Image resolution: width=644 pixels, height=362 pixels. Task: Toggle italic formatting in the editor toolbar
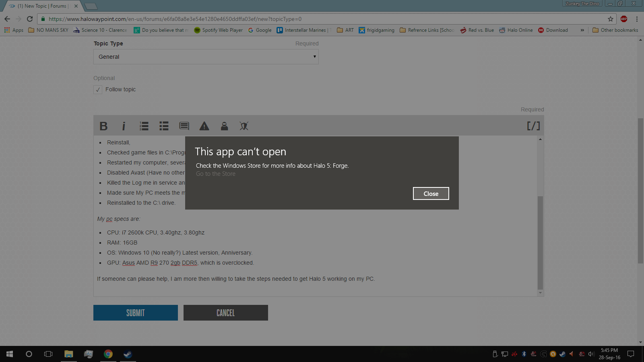[124, 126]
